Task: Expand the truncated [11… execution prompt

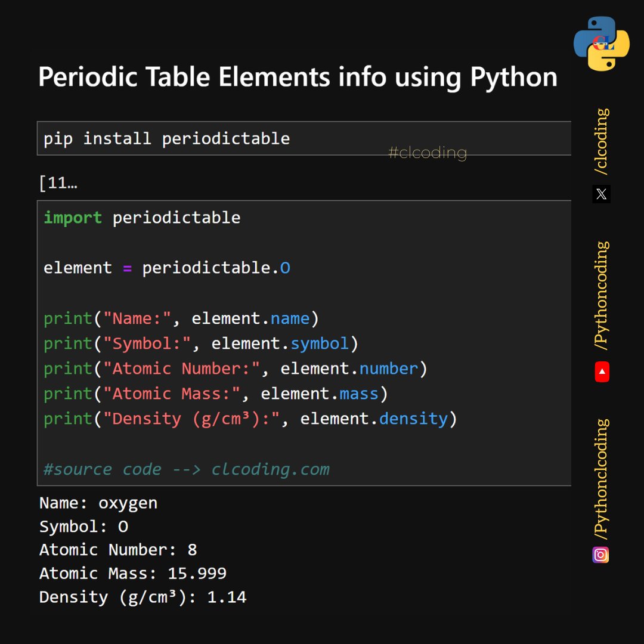Action: (59, 182)
